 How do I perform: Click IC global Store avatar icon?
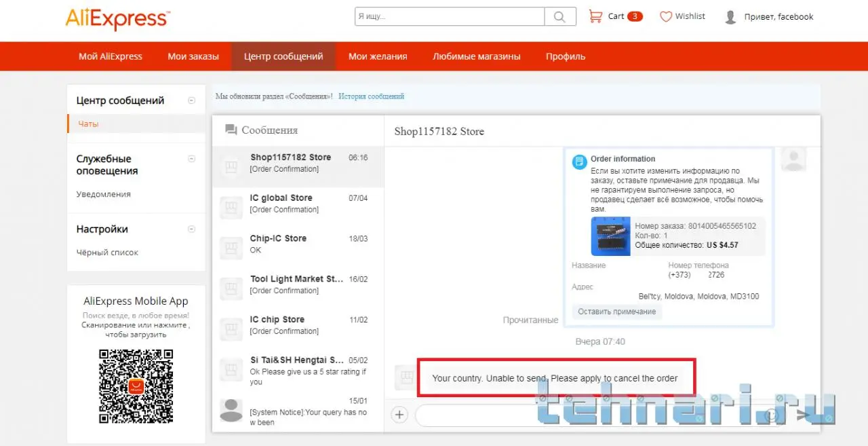click(232, 207)
